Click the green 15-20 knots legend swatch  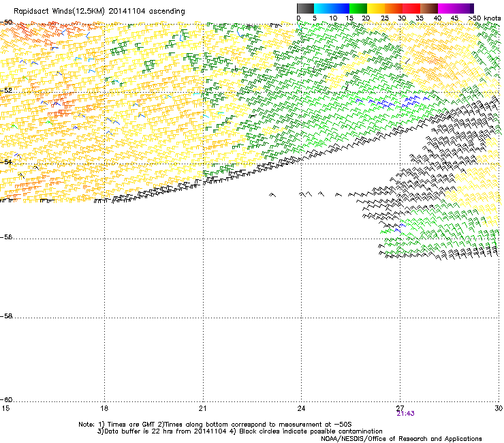358,8
